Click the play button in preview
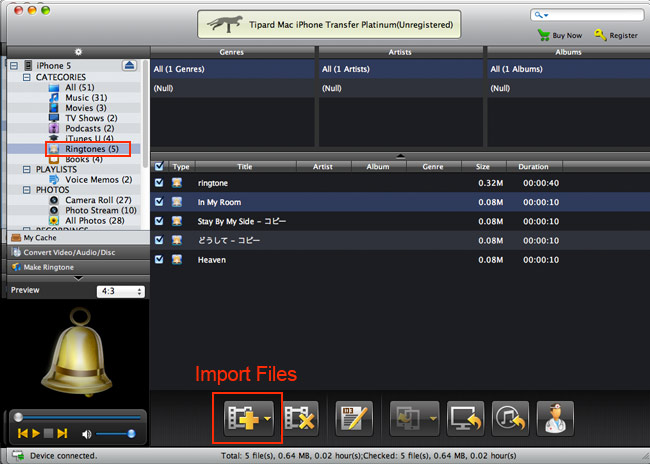 36,433
